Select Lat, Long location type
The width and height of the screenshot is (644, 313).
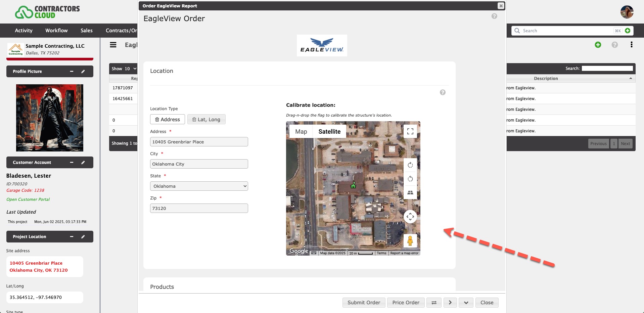(x=206, y=120)
